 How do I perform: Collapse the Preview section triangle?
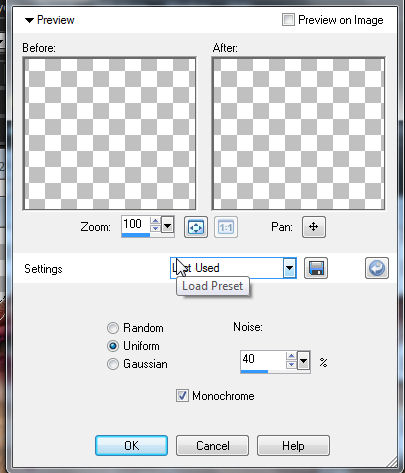(29, 20)
